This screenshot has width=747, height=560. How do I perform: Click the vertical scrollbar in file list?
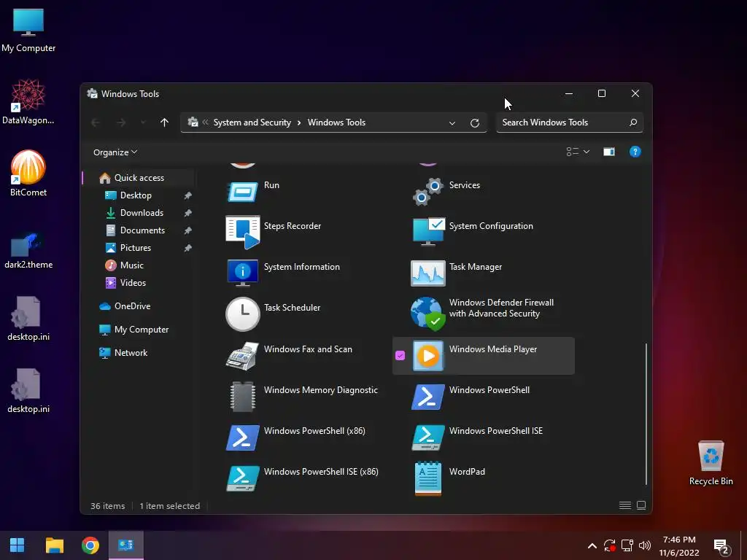pos(646,413)
